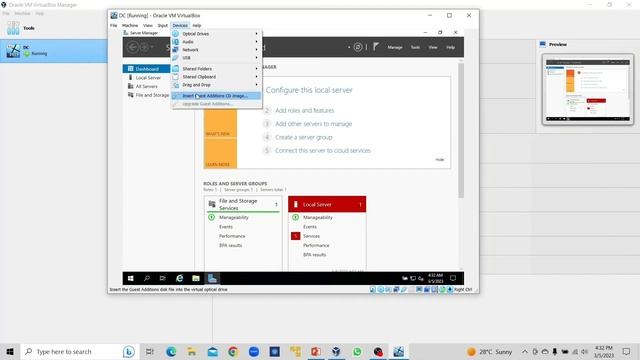Choose Insert Guest Additions CD image
The width and height of the screenshot is (640, 360).
pyautogui.click(x=216, y=96)
